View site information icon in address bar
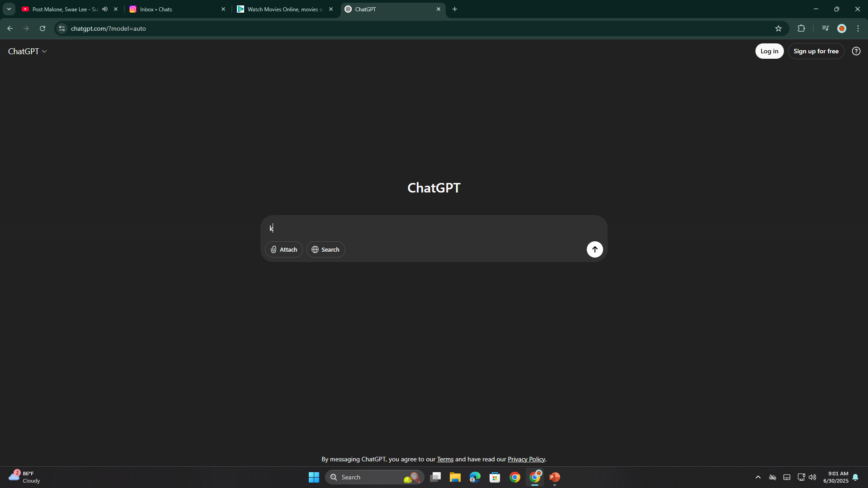Image resolution: width=868 pixels, height=488 pixels. pyautogui.click(x=62, y=28)
